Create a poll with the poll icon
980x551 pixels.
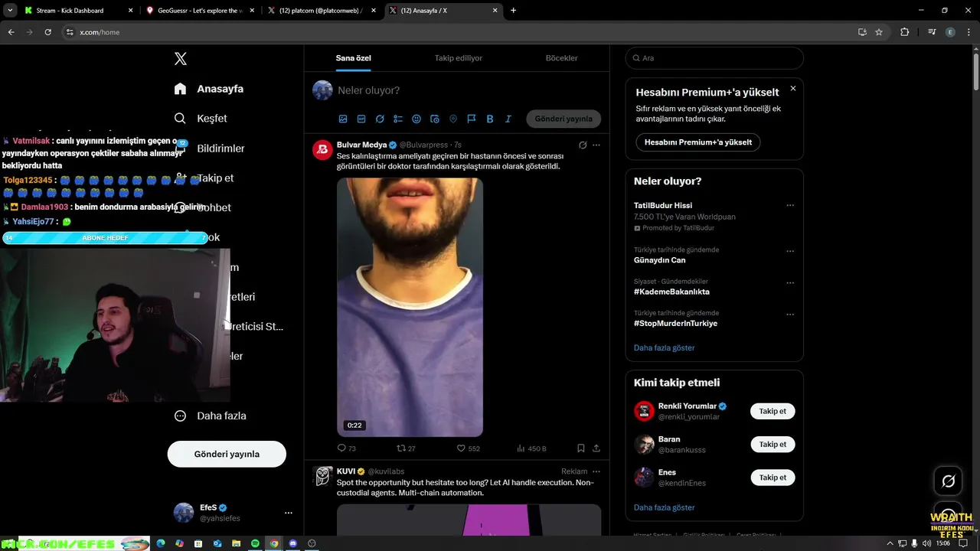[398, 119]
